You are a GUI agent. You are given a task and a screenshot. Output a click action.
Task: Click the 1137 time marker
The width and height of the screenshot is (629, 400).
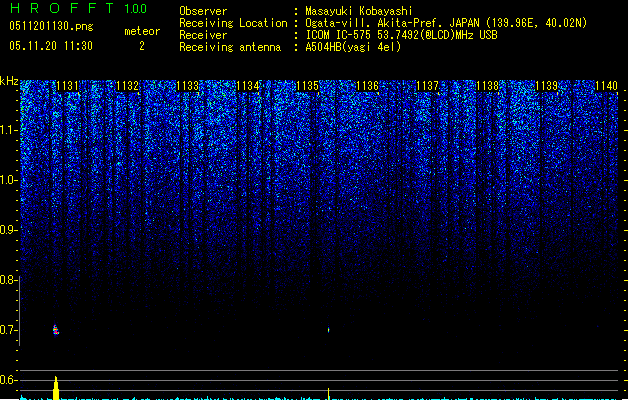428,86
